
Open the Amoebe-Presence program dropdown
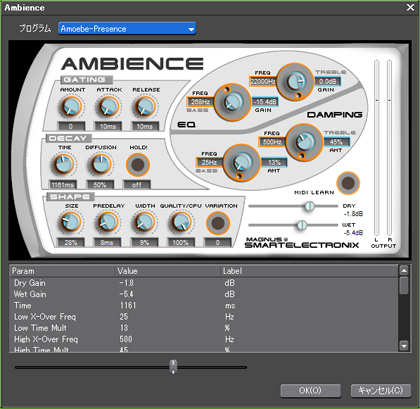(x=127, y=29)
